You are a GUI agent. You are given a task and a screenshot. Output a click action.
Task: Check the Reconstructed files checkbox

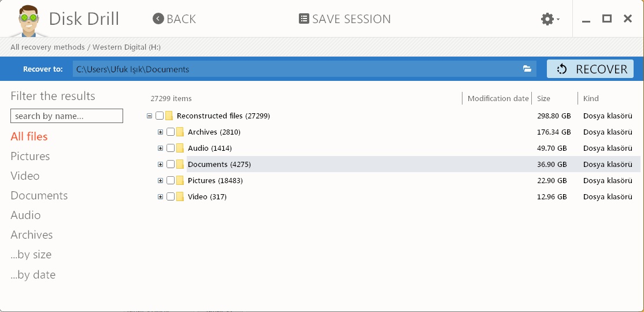coord(160,116)
